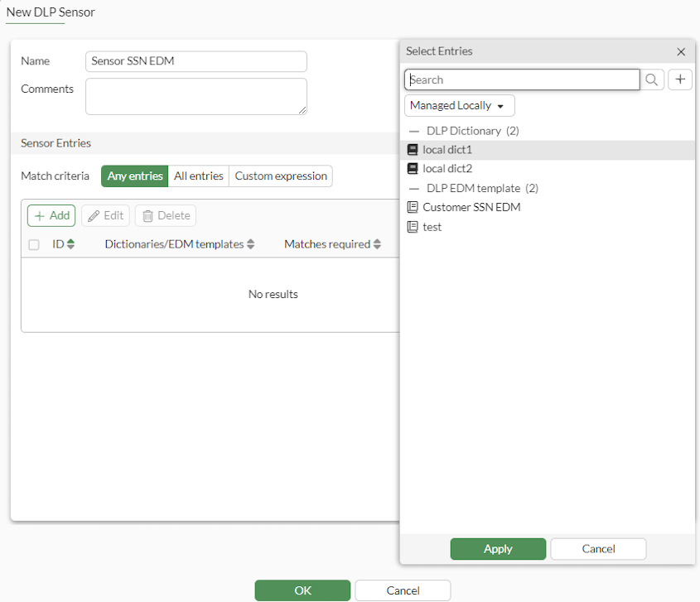Click the Dictionaries/EDM templates column header
The width and height of the screenshot is (700, 602).
(x=174, y=244)
